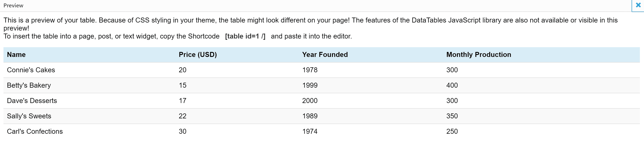The width and height of the screenshot is (644, 145).
Task: Select the Betty's Bakery cell
Action: (29, 85)
